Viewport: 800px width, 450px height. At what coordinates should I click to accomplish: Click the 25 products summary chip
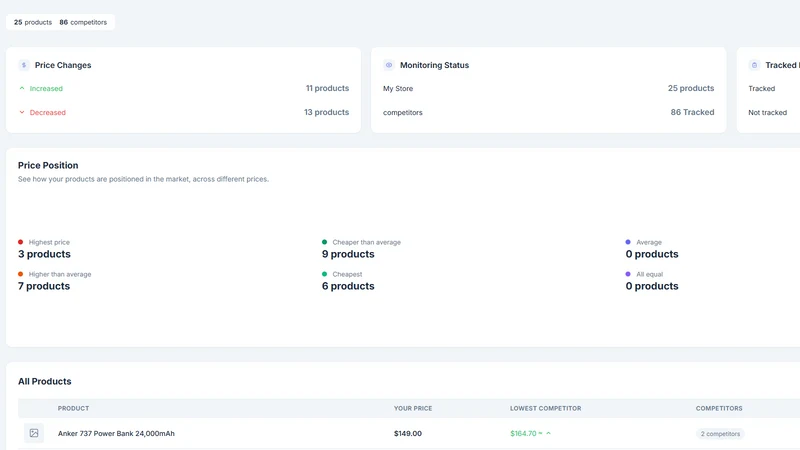33,22
